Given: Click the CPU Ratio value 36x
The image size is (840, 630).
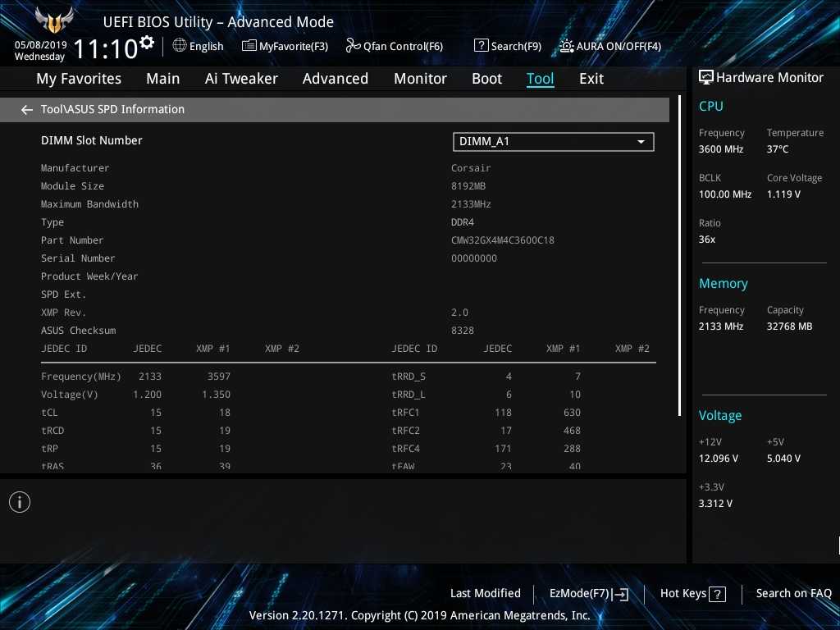Looking at the screenshot, I should 706,240.
